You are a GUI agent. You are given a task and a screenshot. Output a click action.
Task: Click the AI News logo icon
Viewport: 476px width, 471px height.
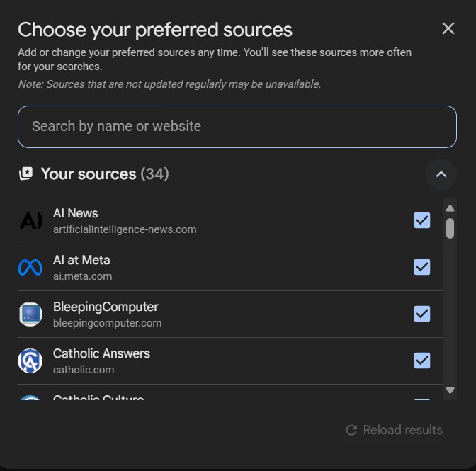(30, 221)
